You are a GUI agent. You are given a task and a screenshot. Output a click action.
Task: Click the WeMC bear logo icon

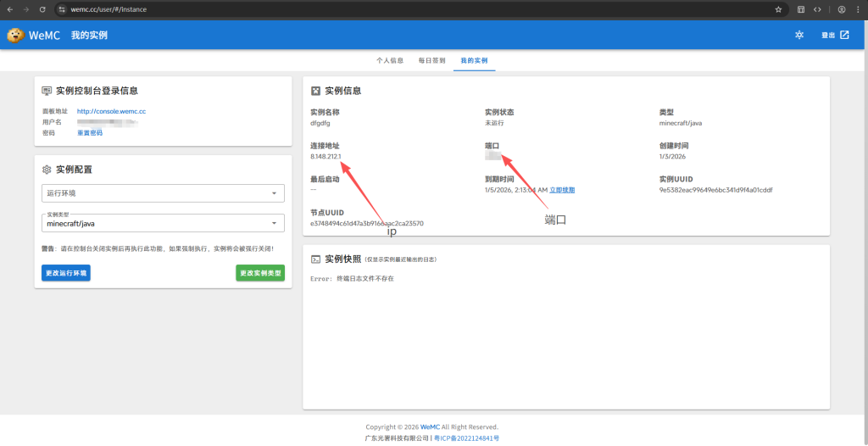tap(15, 35)
